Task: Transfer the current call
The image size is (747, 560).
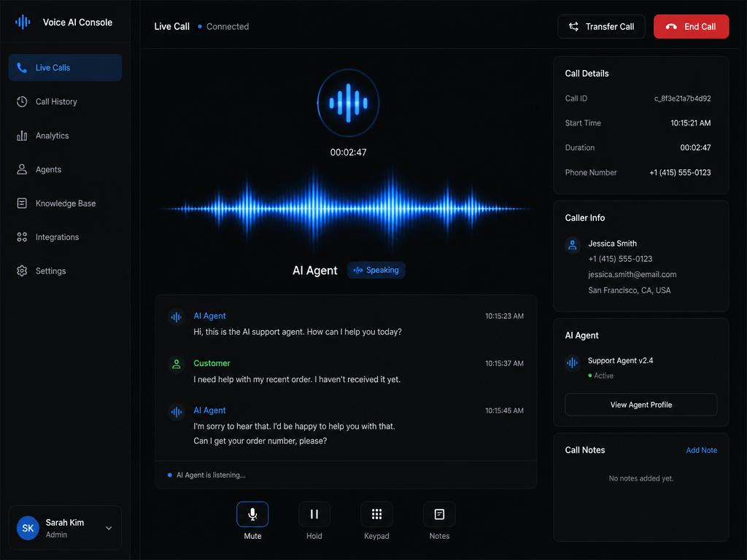Action: pyautogui.click(x=601, y=27)
